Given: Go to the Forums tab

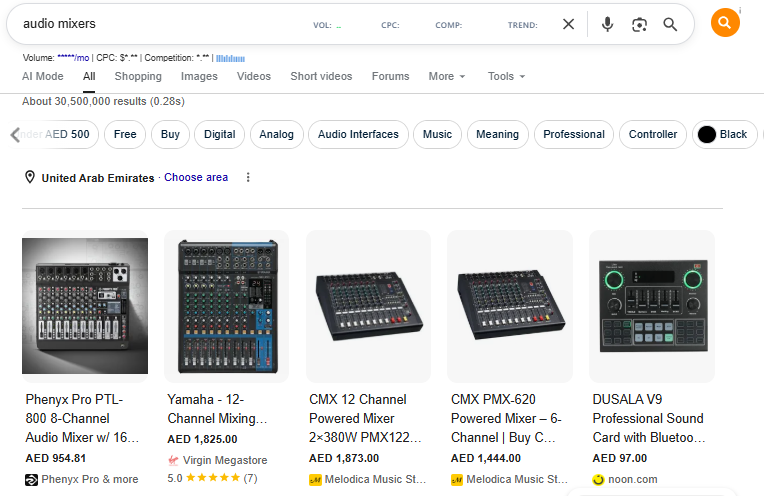Looking at the screenshot, I should click(x=390, y=76).
